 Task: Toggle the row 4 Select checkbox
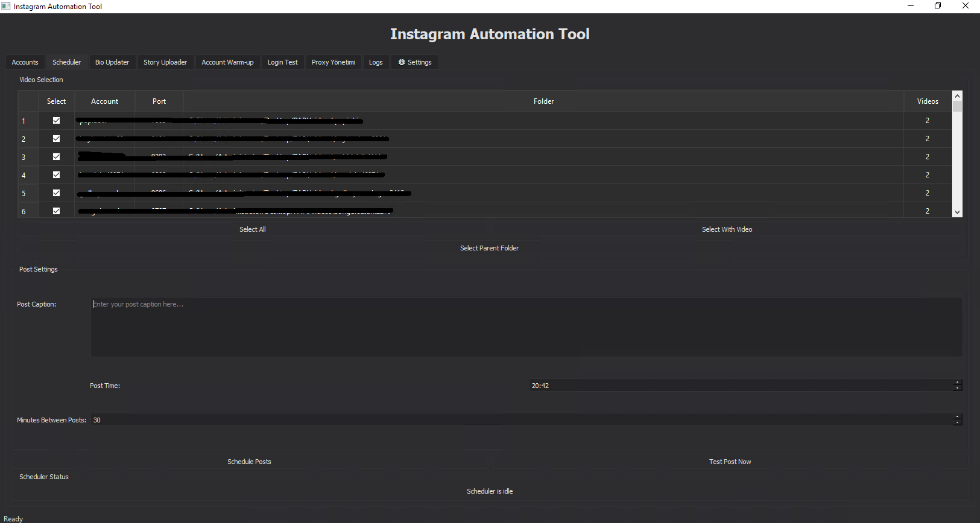tap(56, 175)
